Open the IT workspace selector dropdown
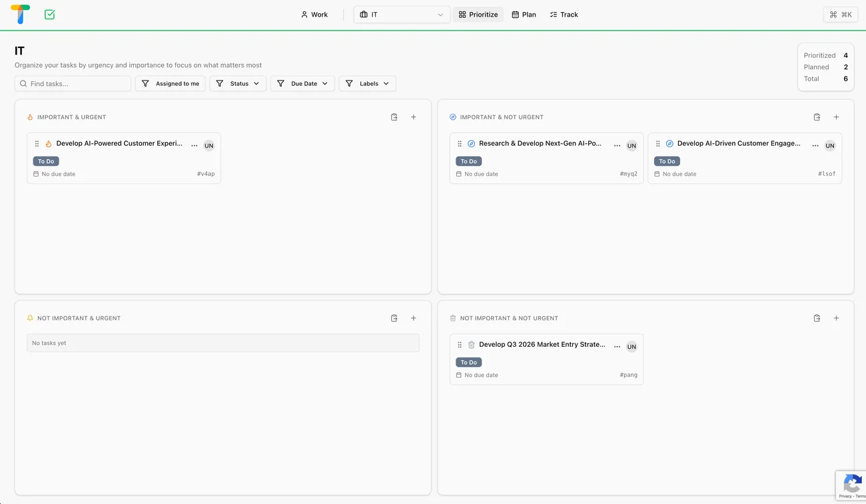Image resolution: width=866 pixels, height=504 pixels. point(402,15)
